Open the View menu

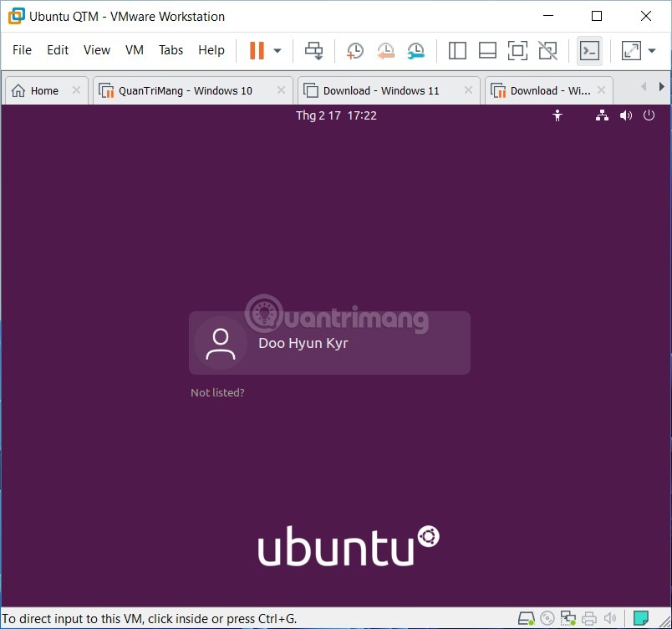(x=97, y=50)
